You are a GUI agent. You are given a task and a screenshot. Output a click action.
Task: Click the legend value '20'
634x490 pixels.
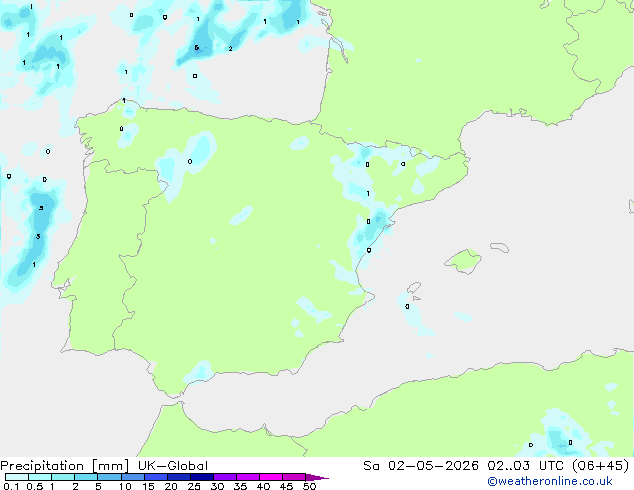coord(171,486)
